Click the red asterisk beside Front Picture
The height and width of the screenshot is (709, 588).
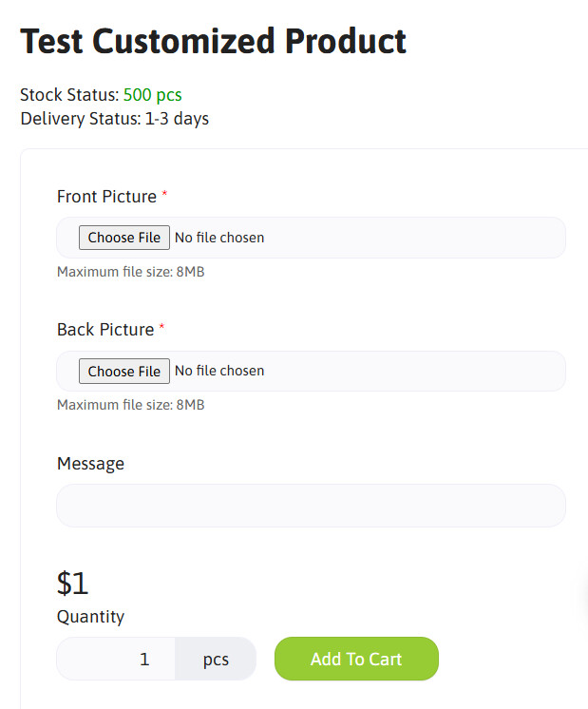click(x=164, y=194)
